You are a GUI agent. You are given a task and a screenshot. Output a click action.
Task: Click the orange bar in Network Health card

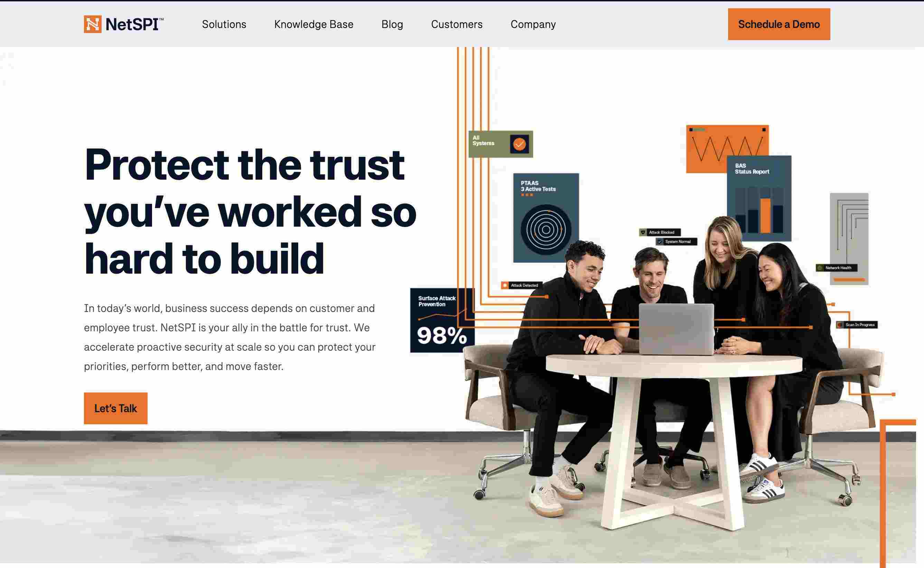coord(849,280)
